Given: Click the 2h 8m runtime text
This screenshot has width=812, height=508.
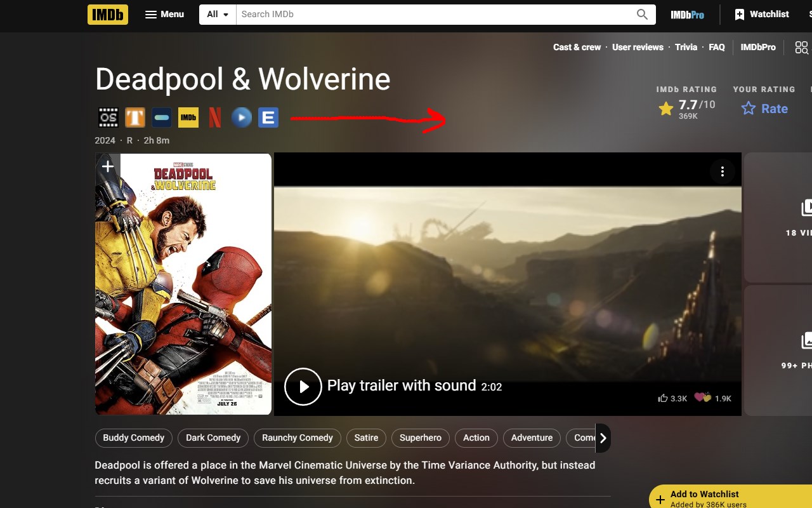Looking at the screenshot, I should [157, 140].
